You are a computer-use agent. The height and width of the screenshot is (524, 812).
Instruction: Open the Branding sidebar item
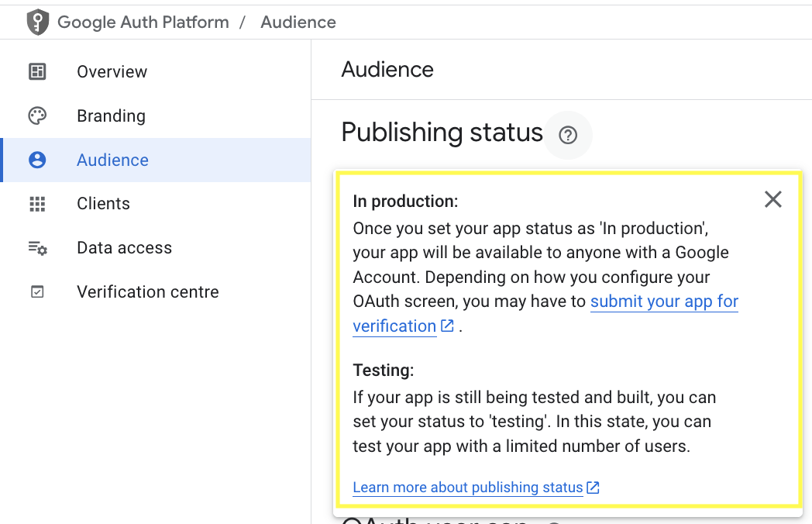[x=156, y=115]
